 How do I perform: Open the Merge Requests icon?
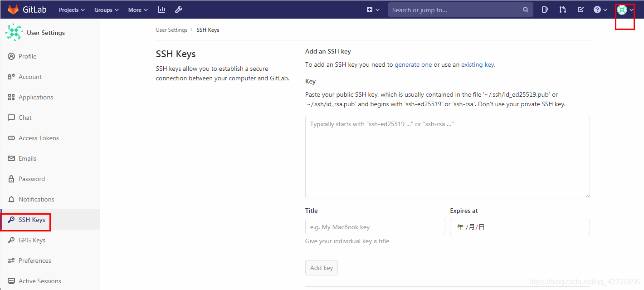tap(562, 9)
